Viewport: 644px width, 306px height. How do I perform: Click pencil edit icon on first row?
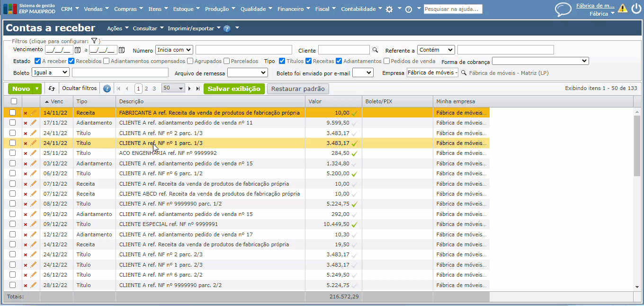(x=33, y=113)
